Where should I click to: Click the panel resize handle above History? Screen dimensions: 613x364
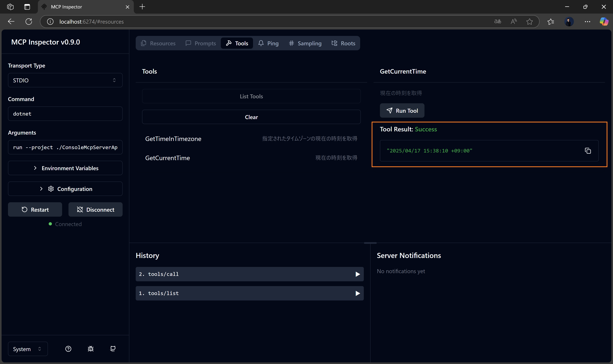click(x=370, y=243)
